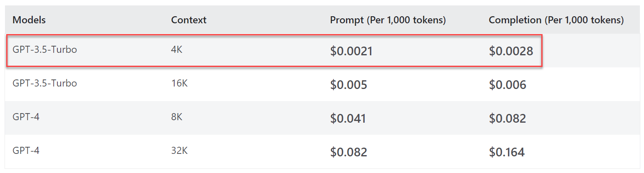Select the GPT-4 8K model name
The height and width of the screenshot is (173, 644).
[x=26, y=117]
